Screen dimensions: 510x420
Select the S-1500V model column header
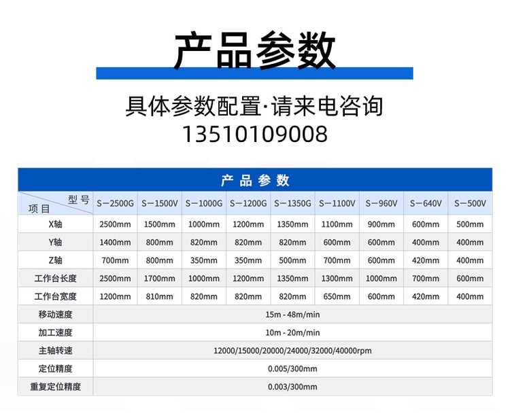[160, 203]
